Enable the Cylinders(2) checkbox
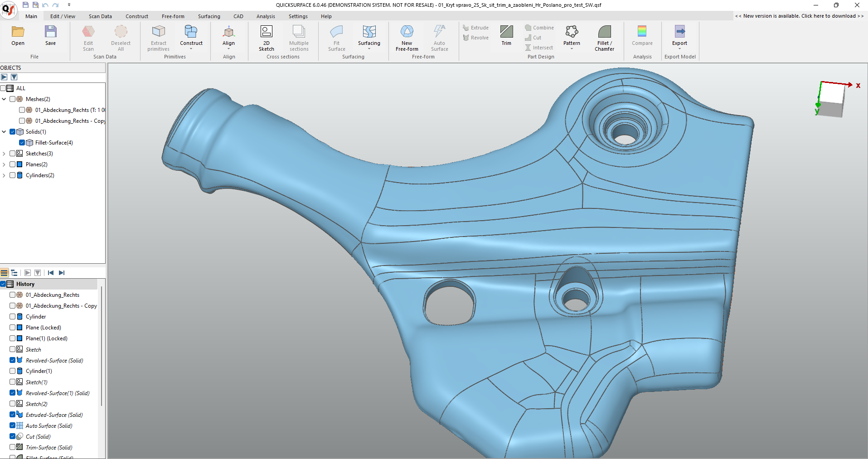Image resolution: width=868 pixels, height=459 pixels. pyautogui.click(x=13, y=175)
